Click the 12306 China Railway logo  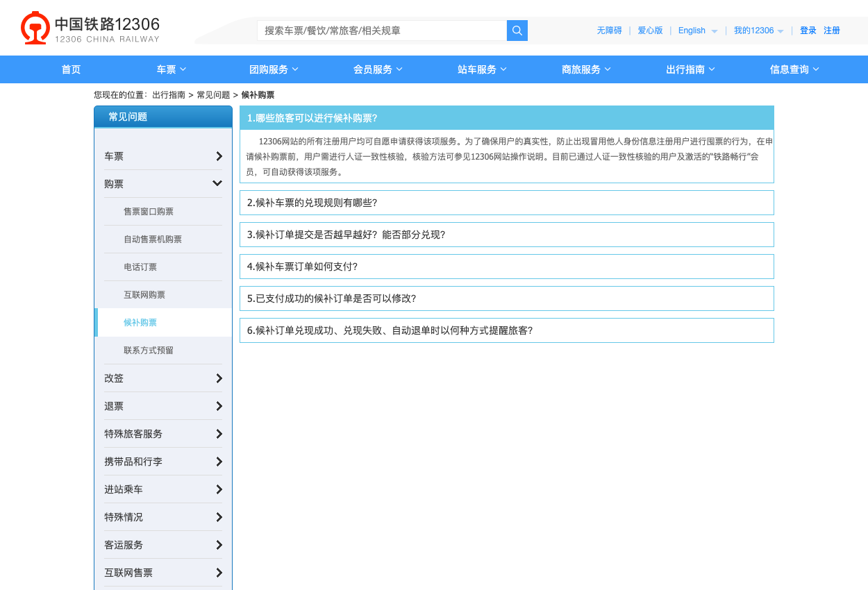pyautogui.click(x=90, y=29)
